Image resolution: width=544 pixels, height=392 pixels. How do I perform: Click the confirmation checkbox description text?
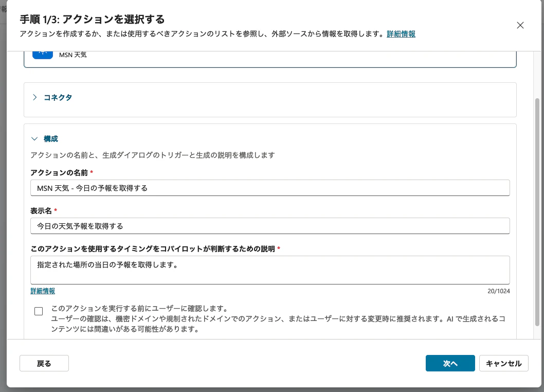pyautogui.click(x=278, y=319)
